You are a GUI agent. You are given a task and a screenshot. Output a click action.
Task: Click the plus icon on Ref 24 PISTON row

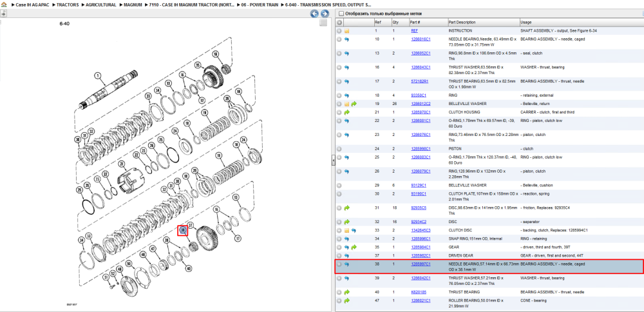[339, 149]
